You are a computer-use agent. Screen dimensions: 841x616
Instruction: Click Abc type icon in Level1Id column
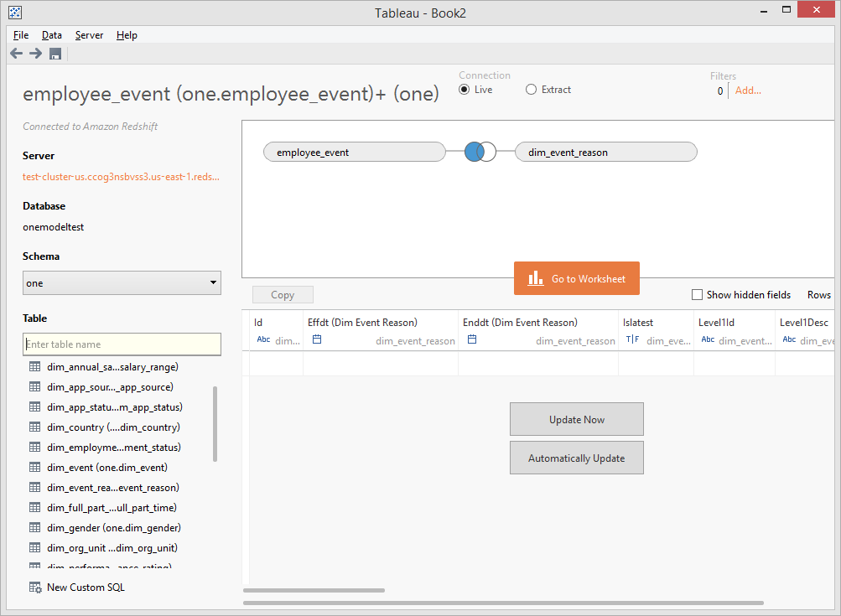708,339
